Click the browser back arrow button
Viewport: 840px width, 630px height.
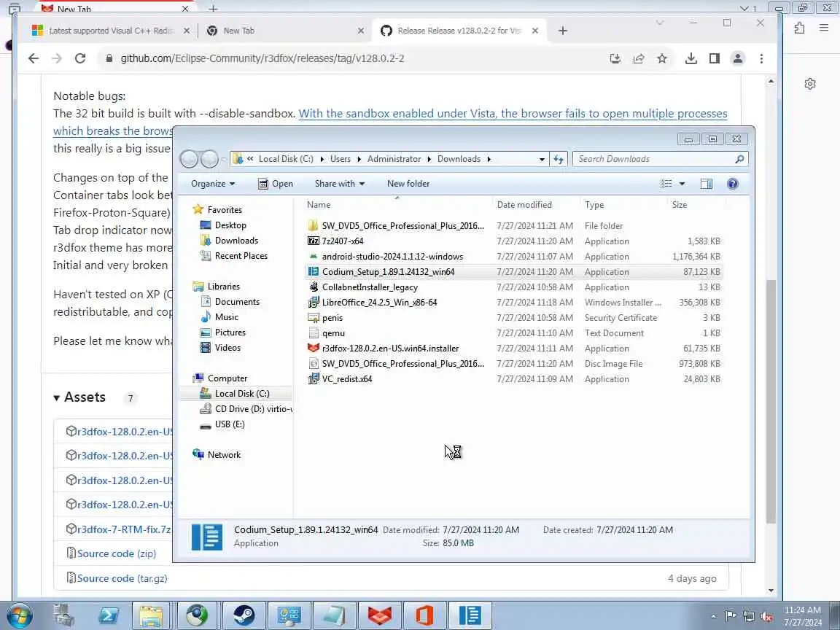(x=34, y=58)
